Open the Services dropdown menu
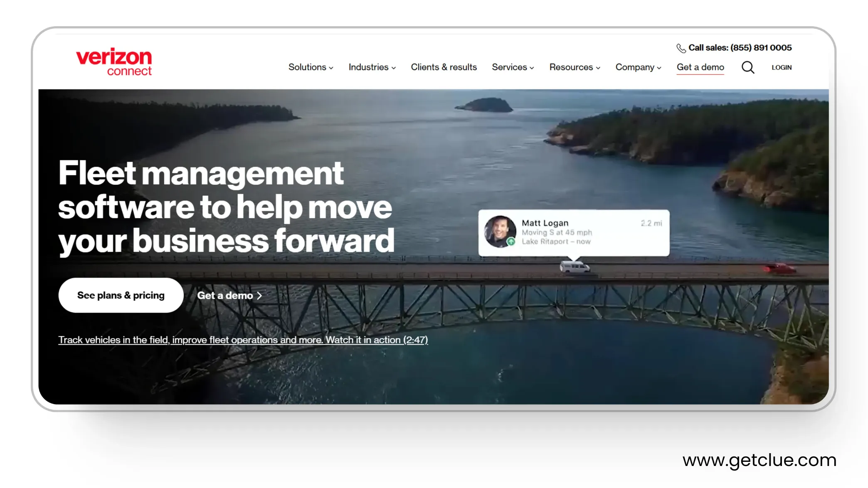 click(513, 67)
